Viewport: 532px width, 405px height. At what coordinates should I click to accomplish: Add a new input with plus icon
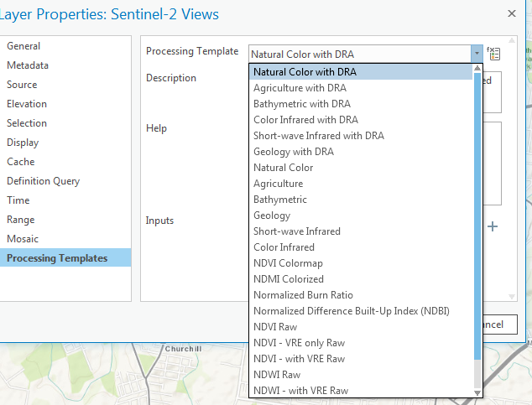pyautogui.click(x=493, y=226)
